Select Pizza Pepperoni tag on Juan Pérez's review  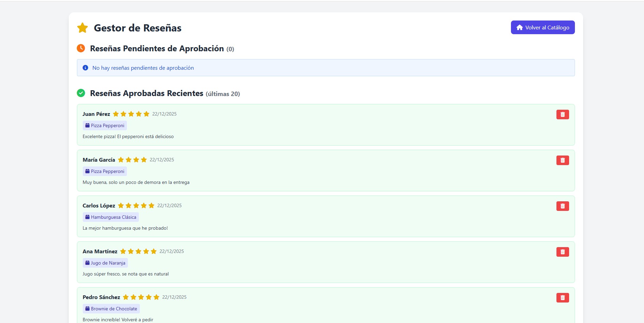coord(105,125)
